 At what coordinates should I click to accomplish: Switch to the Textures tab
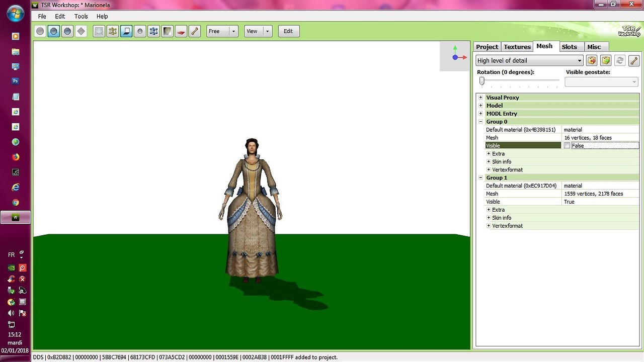(x=517, y=47)
